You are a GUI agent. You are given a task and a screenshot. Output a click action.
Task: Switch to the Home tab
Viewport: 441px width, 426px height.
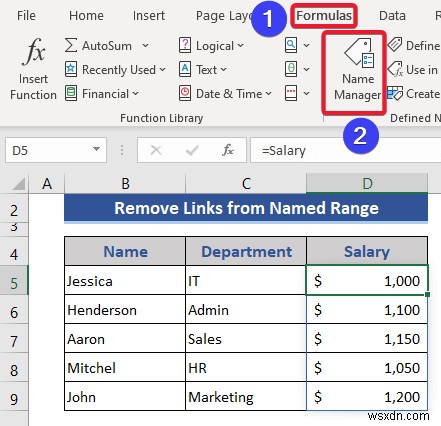[x=86, y=15]
